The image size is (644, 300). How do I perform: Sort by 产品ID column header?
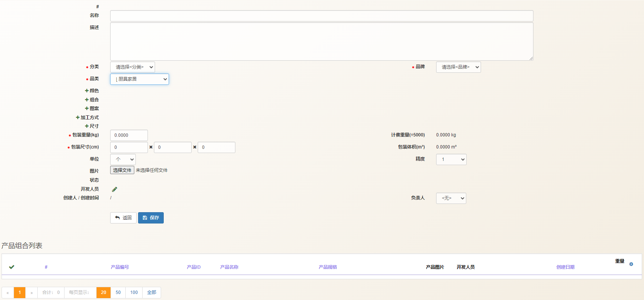coord(194,267)
